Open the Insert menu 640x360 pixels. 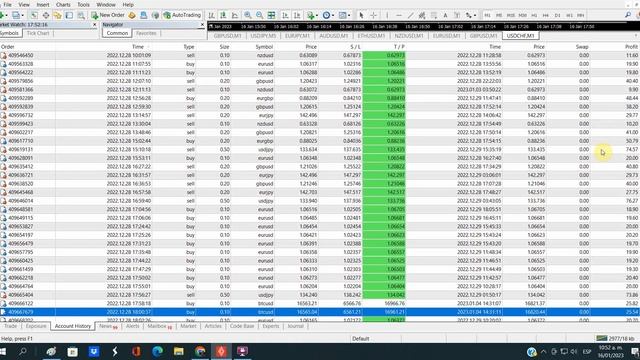click(x=43, y=4)
